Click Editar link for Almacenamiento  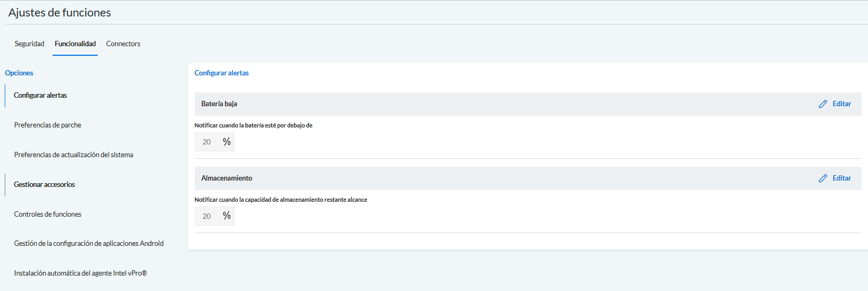[x=841, y=178]
